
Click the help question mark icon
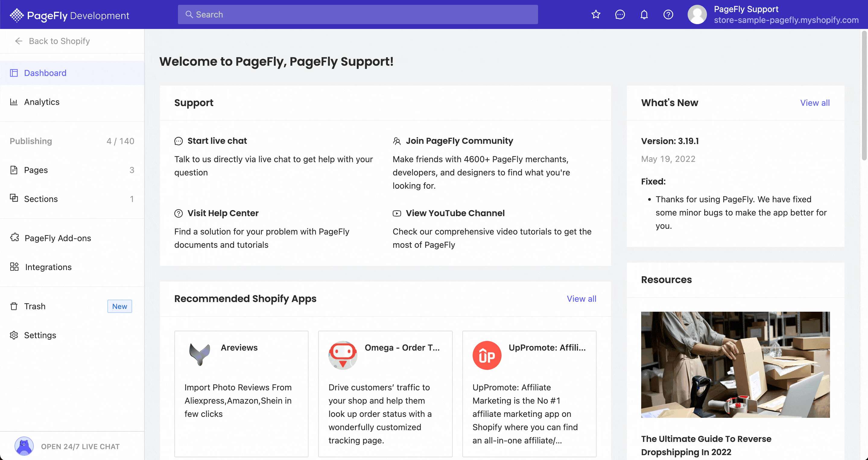point(668,14)
